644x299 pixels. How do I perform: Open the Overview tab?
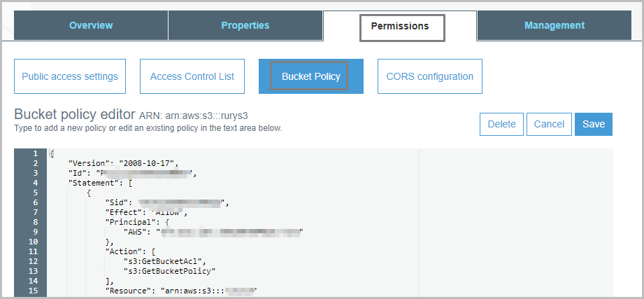point(91,26)
